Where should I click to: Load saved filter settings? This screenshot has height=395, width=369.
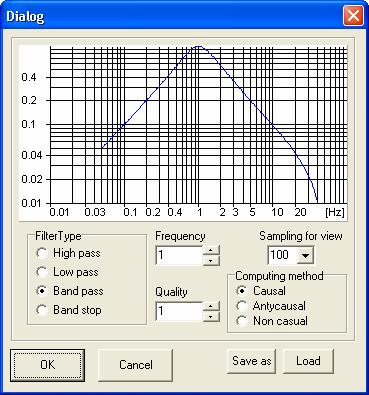click(308, 361)
